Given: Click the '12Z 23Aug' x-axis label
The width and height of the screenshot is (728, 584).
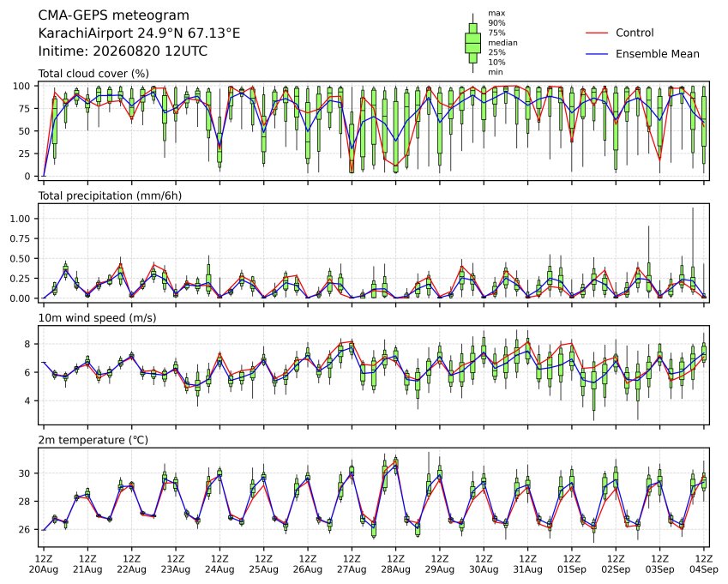Looking at the screenshot, I should (x=176, y=564).
